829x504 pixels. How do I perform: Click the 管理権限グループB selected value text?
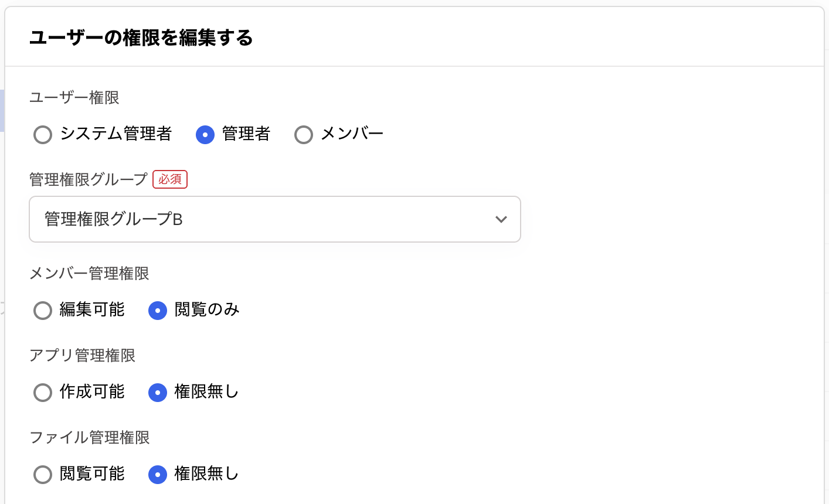(114, 219)
